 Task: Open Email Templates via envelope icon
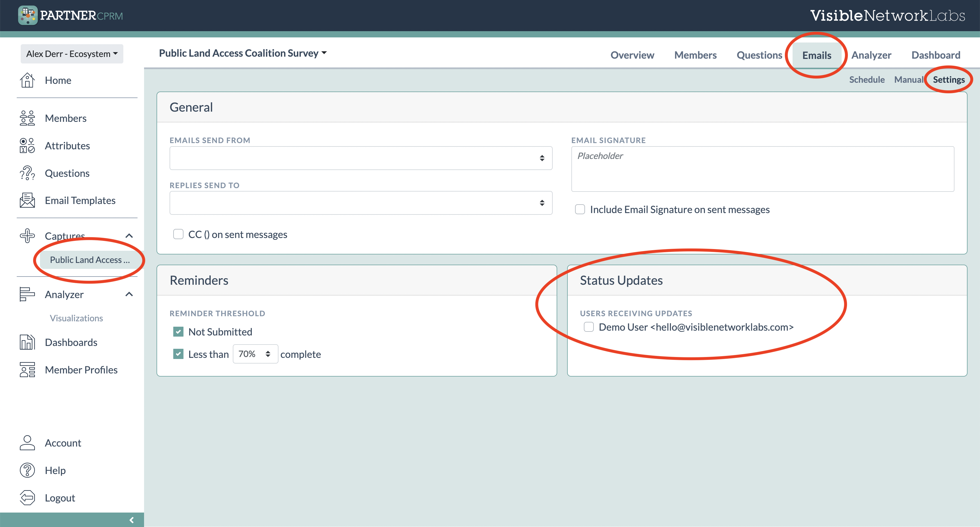(27, 200)
